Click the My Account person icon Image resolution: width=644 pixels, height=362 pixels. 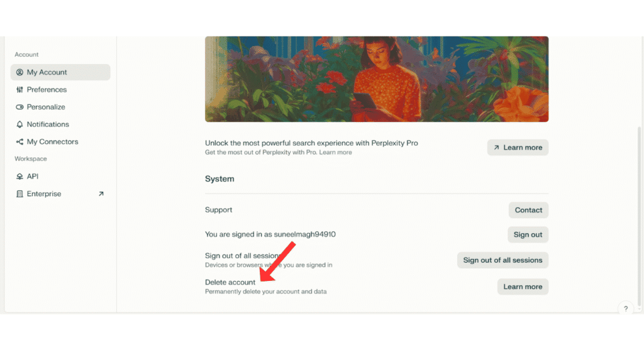click(20, 72)
